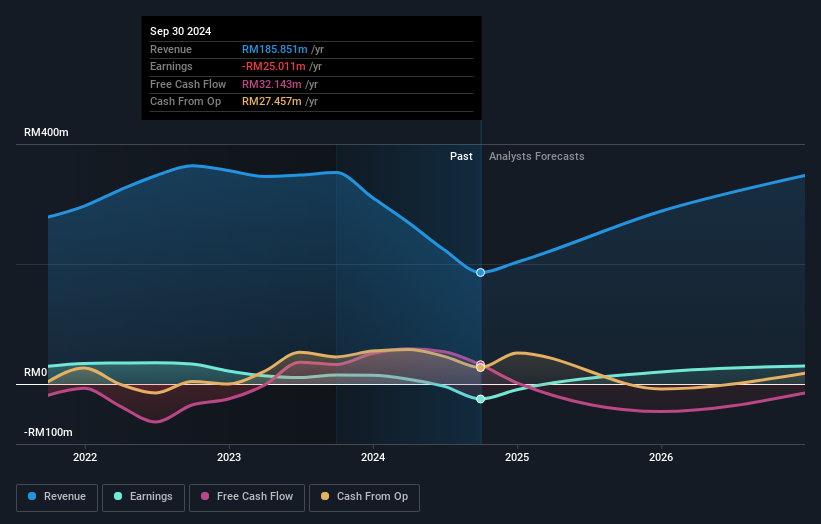Click the blue Revenue data point marker

coord(481,272)
